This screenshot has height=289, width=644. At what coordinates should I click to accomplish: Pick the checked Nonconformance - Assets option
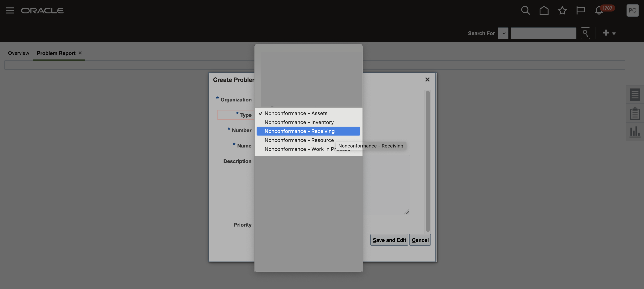tap(296, 113)
